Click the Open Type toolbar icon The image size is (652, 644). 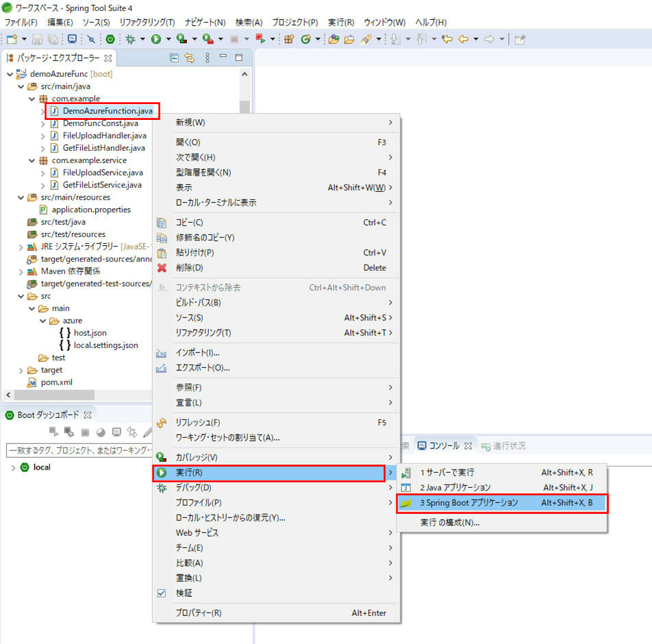[334, 39]
